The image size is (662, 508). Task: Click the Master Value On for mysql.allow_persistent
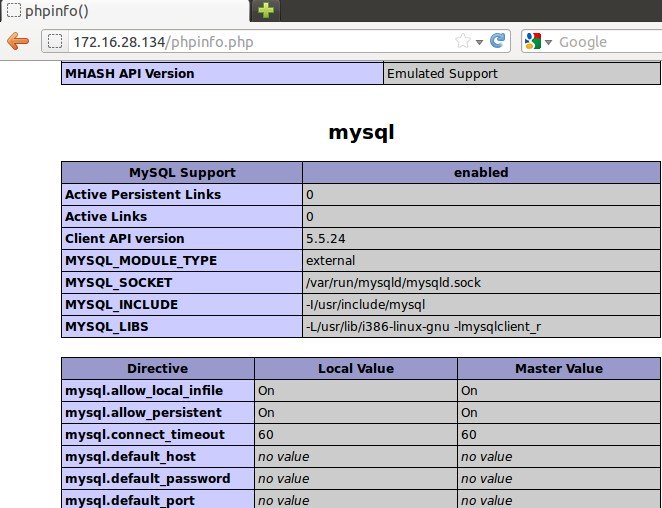click(469, 413)
